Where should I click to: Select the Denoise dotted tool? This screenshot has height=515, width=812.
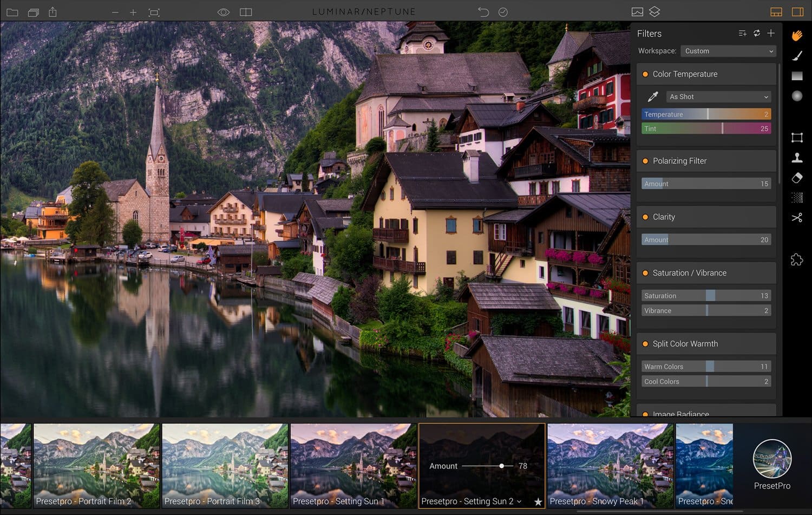point(797,198)
